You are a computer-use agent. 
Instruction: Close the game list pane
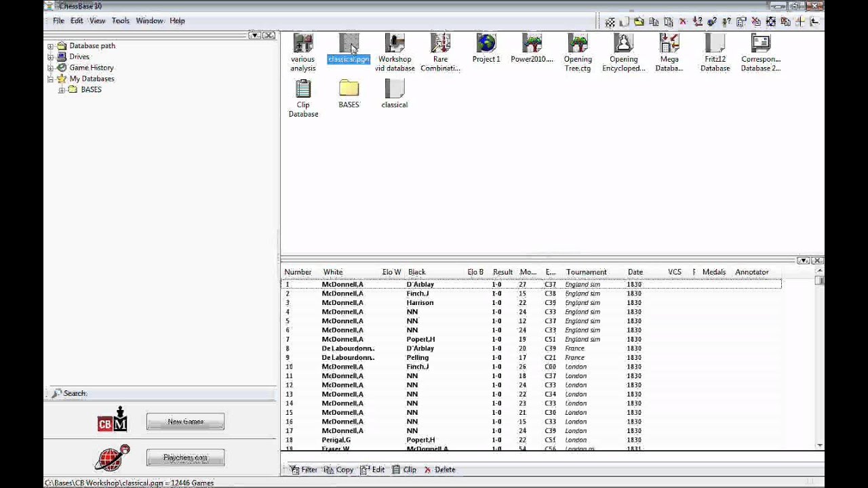(817, 261)
